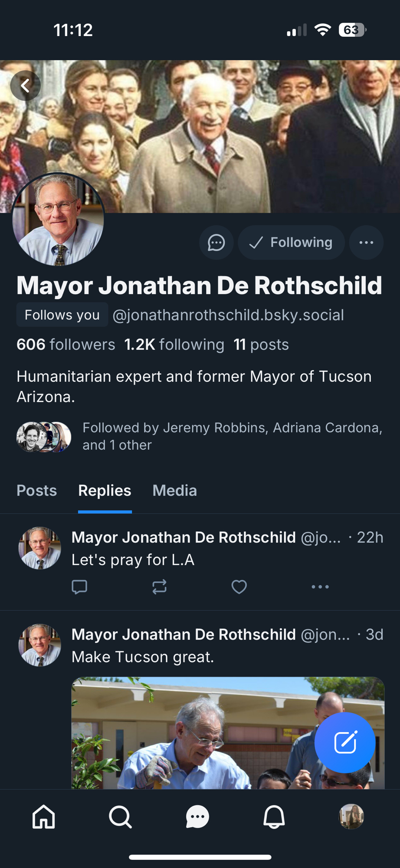Viewport: 400px width, 868px height.
Task: Open Chats from the bottom navigation
Action: pos(197,817)
